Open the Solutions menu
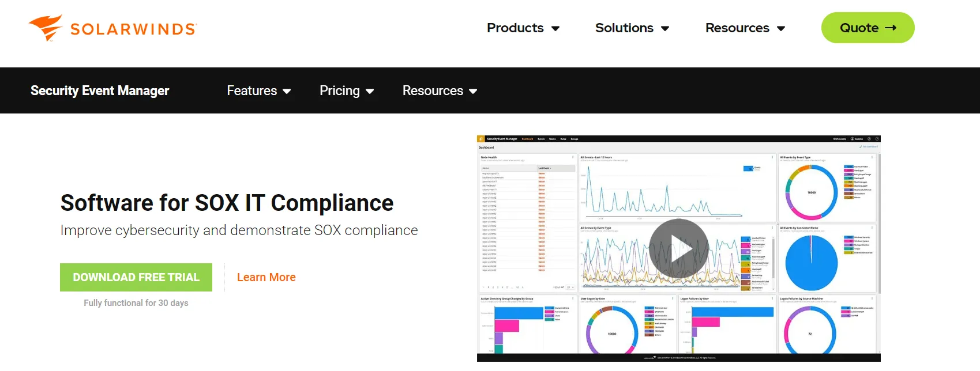Viewport: 980px width, 371px height. pos(624,28)
